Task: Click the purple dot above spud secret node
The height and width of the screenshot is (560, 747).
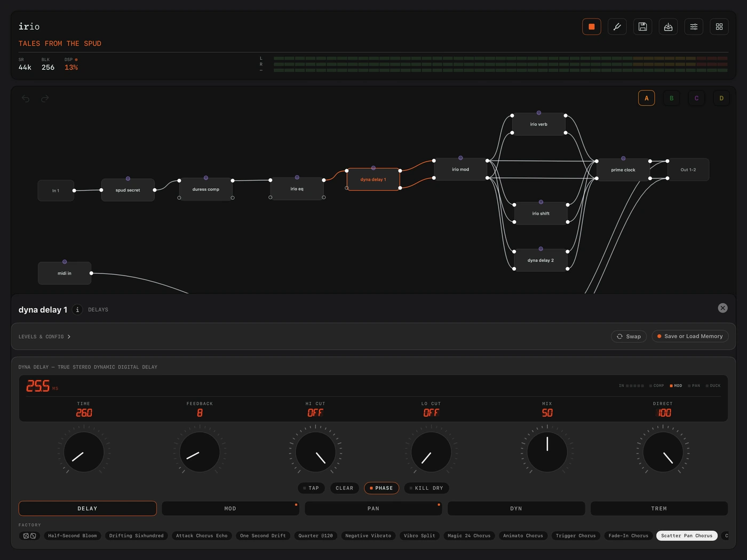Action: (128, 179)
